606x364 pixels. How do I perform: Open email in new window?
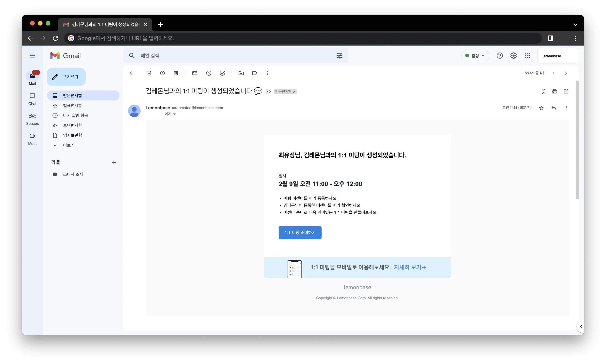click(x=566, y=91)
